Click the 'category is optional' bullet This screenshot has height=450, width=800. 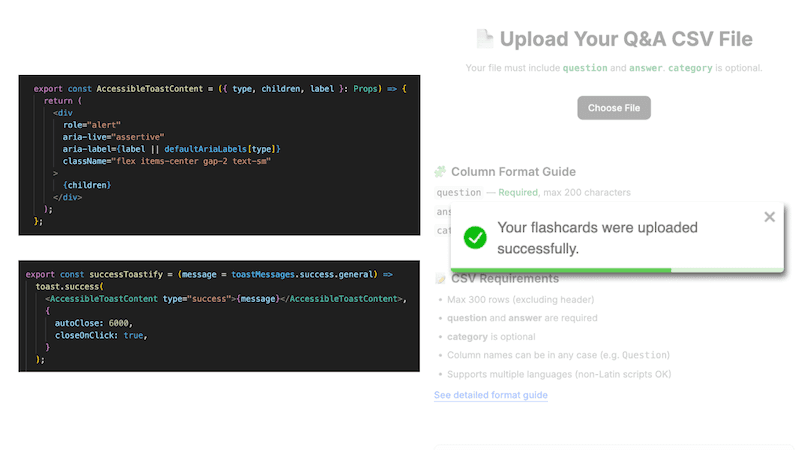491,337
